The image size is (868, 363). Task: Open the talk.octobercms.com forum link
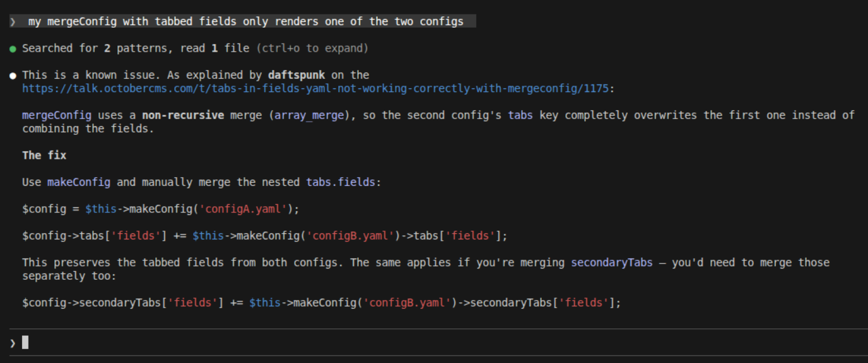[x=315, y=89]
